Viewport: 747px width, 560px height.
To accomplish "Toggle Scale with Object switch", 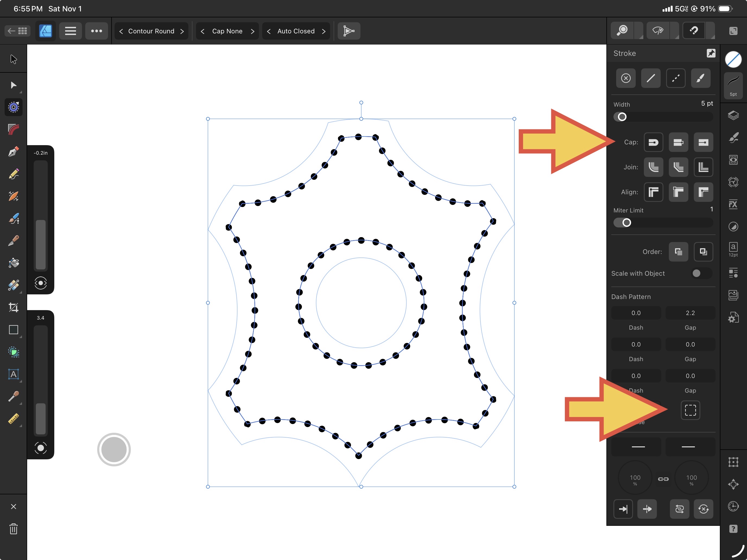I will pyautogui.click(x=701, y=273).
